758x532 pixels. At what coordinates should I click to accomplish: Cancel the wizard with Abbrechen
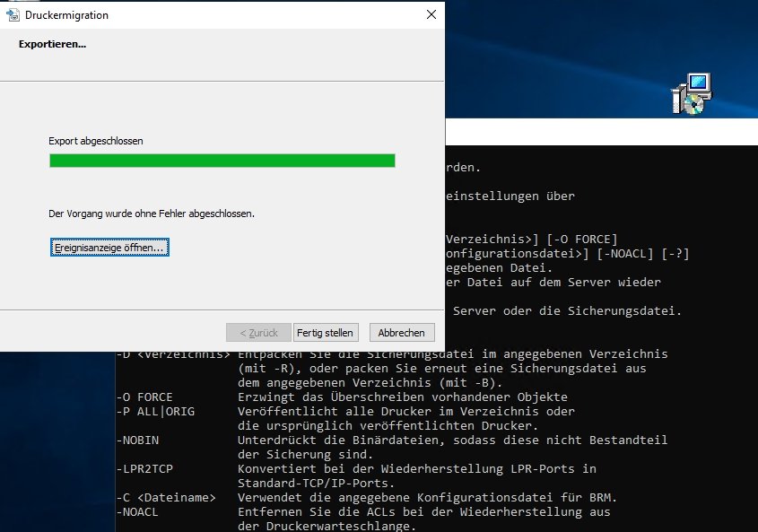point(401,332)
